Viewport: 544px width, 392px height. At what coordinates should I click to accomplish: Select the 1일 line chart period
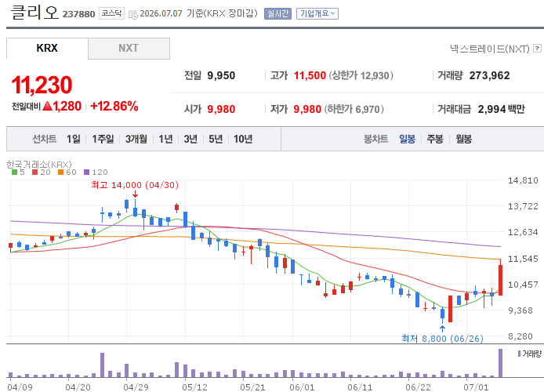(x=74, y=139)
